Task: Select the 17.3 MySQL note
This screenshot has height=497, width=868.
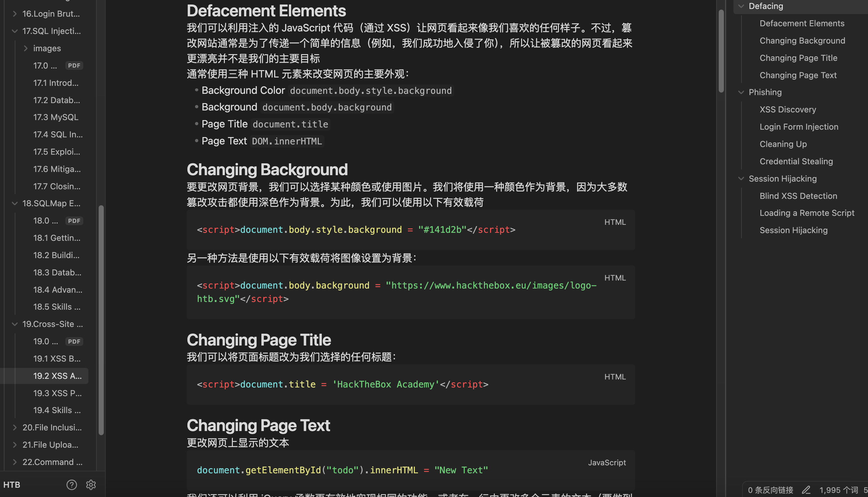Action: 56,117
